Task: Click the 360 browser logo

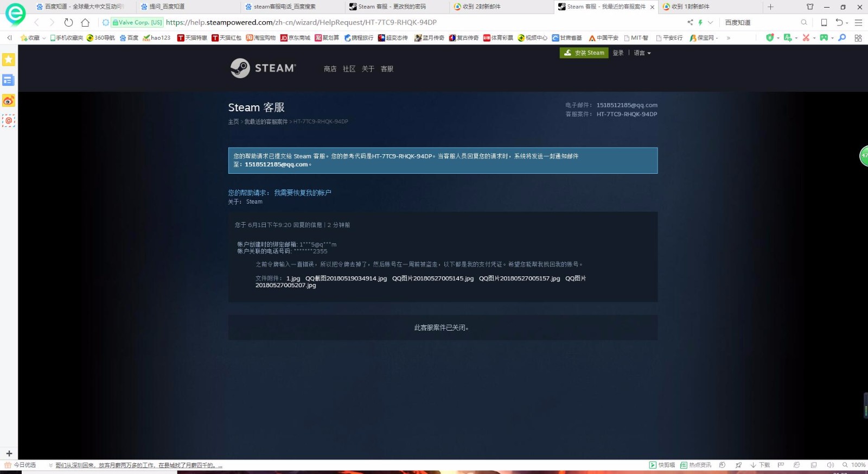Action: pos(15,14)
